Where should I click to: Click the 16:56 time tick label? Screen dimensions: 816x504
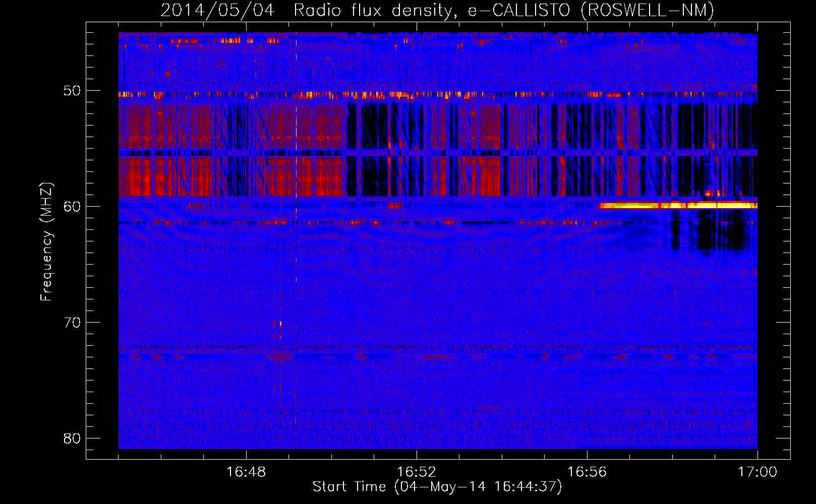(x=587, y=472)
